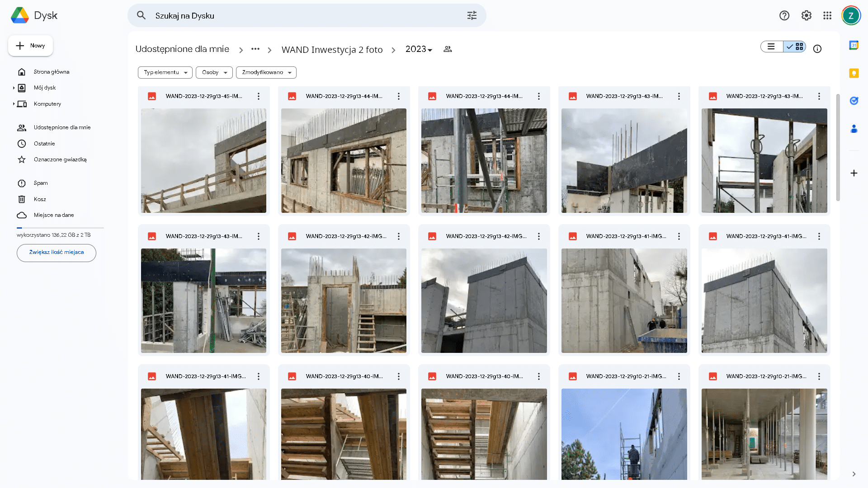Expand the Typ elementu filter dropdown
Viewport: 868px width, 488px height.
tap(165, 72)
